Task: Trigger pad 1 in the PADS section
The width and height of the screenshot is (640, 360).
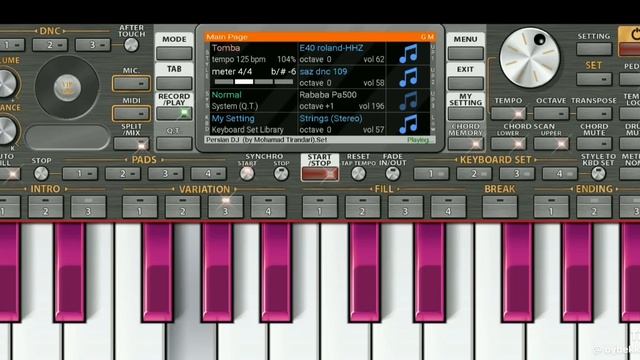Action: coord(80,174)
